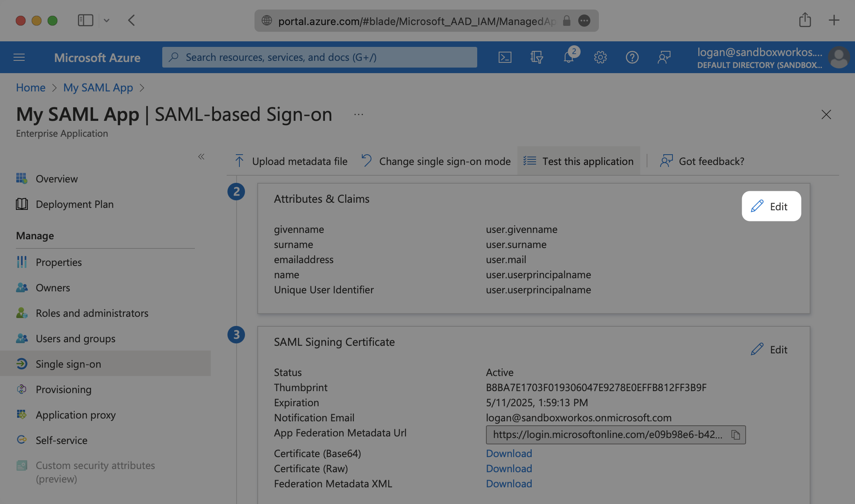This screenshot has width=855, height=504.
Task: Select the Users and groups menu item
Action: click(x=76, y=338)
